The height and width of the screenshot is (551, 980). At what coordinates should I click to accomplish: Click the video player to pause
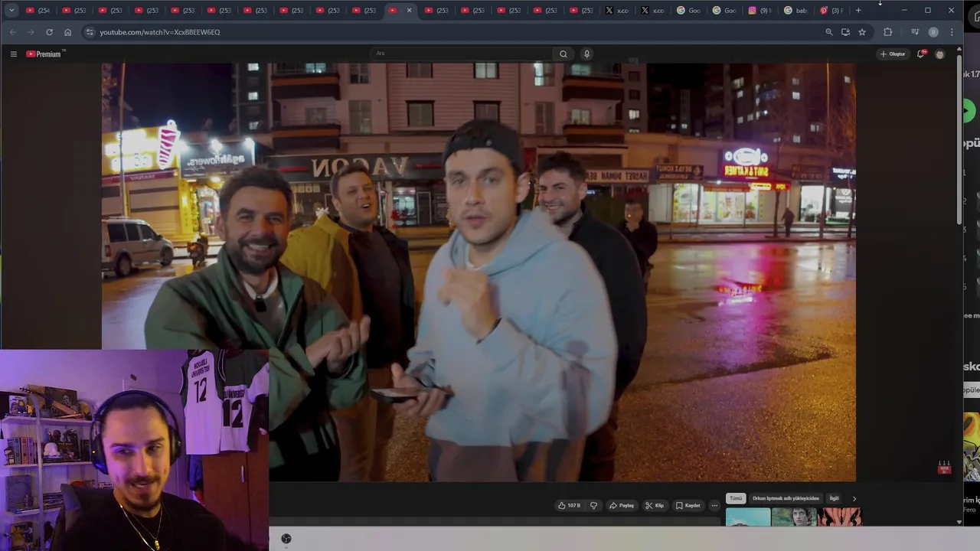[479, 272]
